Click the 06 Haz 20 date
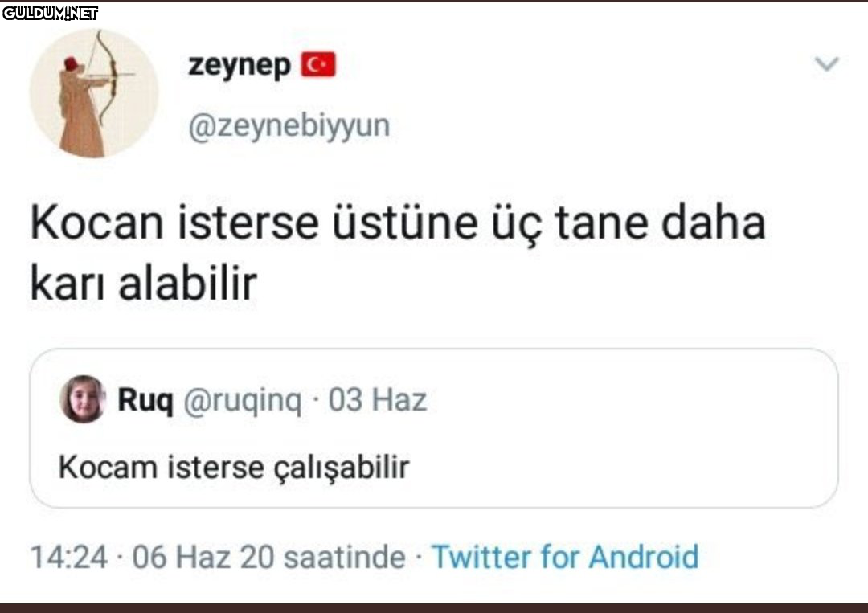The height and width of the screenshot is (613, 868). (203, 556)
